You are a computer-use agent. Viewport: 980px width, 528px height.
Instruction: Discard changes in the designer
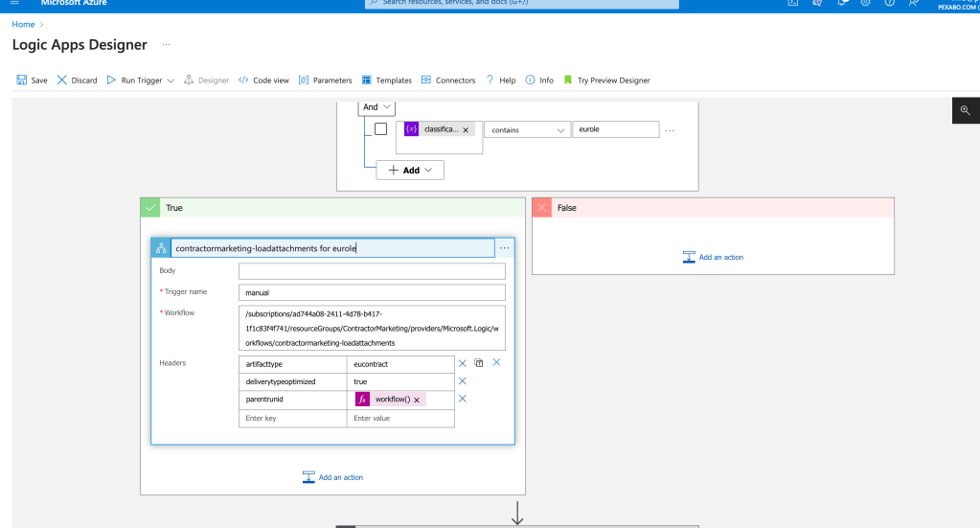click(x=77, y=80)
